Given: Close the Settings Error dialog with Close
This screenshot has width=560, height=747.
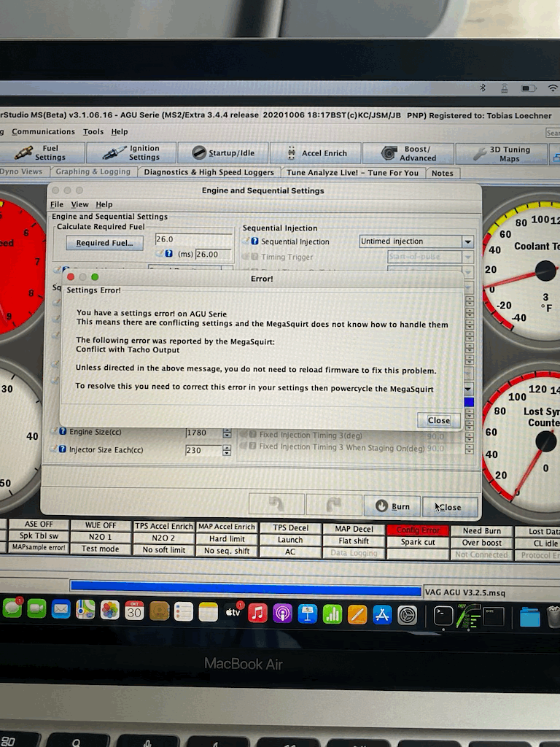Looking at the screenshot, I should pyautogui.click(x=438, y=420).
